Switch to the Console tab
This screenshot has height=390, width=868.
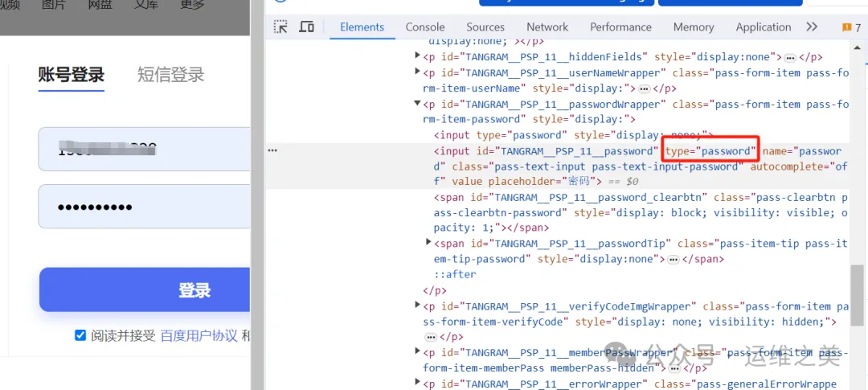coord(425,27)
